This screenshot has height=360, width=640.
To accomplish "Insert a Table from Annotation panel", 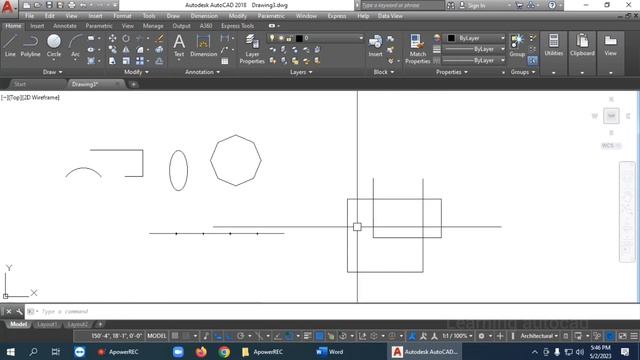I will pos(225,61).
